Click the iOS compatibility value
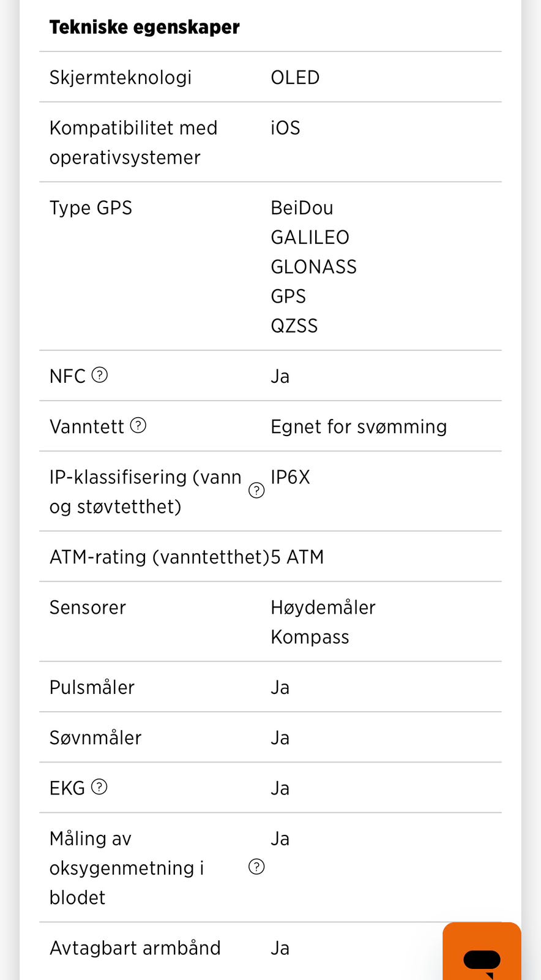Screen dimensions: 541x980 pyautogui.click(x=285, y=127)
